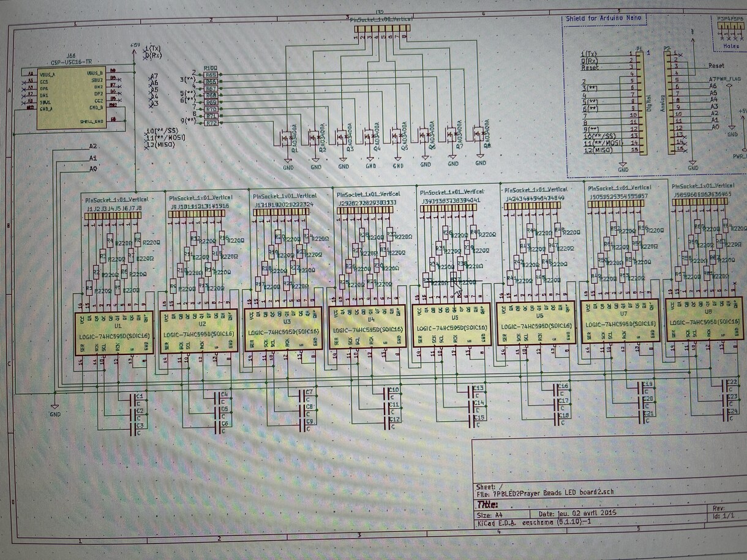Click the 'Id: 1/1' sheet number text
This screenshot has height=560, width=747.
[x=724, y=515]
